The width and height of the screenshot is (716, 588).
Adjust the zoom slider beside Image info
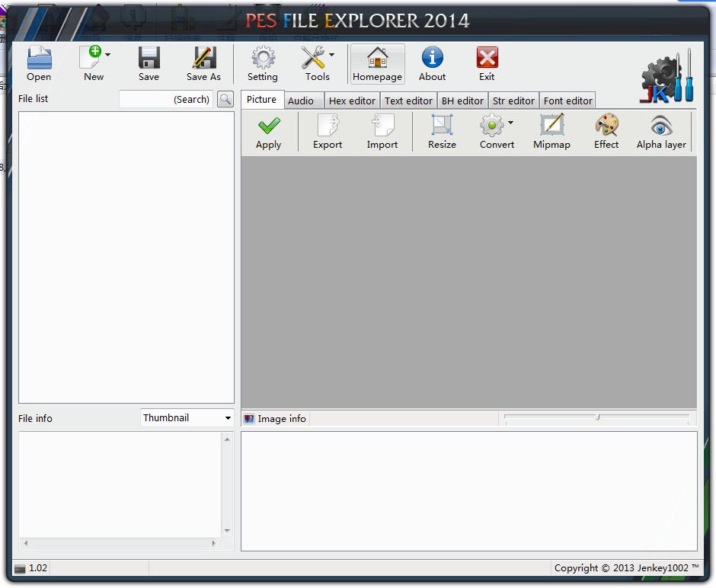point(597,417)
